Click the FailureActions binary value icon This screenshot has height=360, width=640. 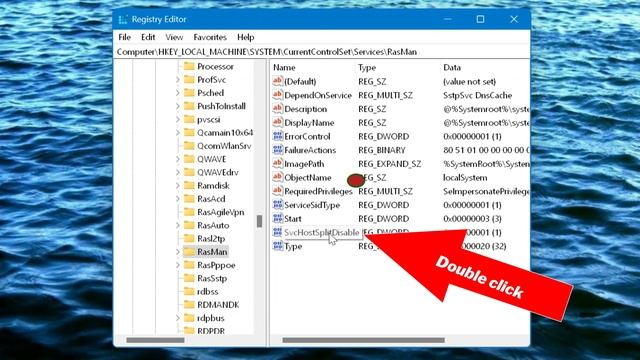278,150
